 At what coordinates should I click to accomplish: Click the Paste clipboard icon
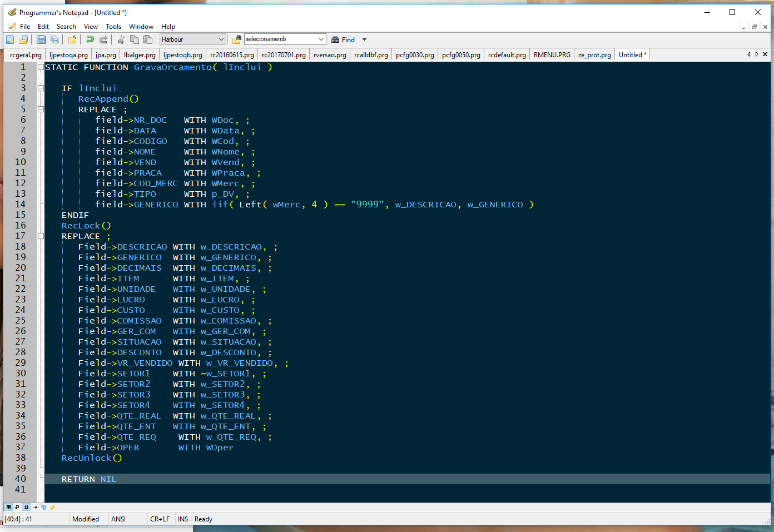coord(148,39)
